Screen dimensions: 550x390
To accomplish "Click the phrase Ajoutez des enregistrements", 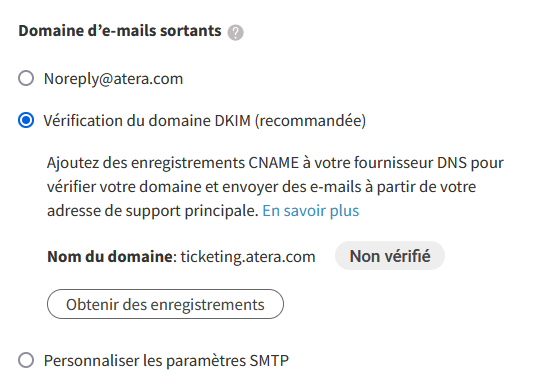I will point(146,163).
